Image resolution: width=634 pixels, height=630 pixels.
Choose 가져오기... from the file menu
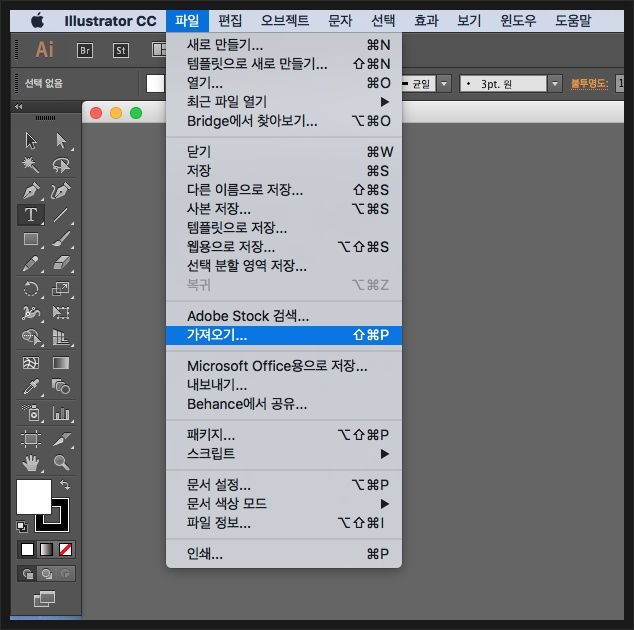pos(284,335)
